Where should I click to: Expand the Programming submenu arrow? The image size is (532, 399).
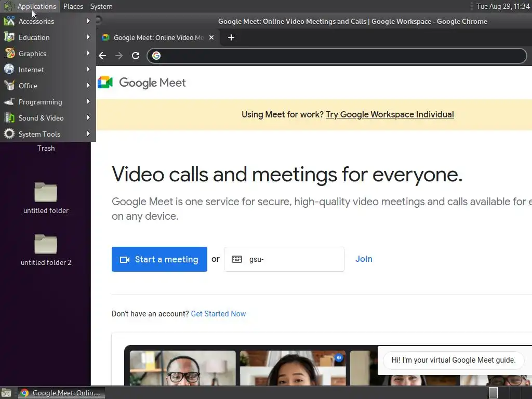click(x=88, y=101)
